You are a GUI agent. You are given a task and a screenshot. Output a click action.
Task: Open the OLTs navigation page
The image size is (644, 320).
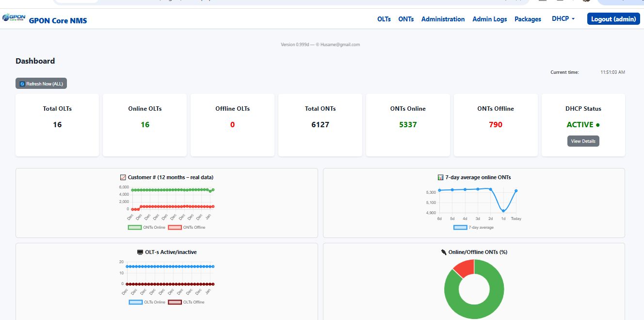pyautogui.click(x=384, y=19)
